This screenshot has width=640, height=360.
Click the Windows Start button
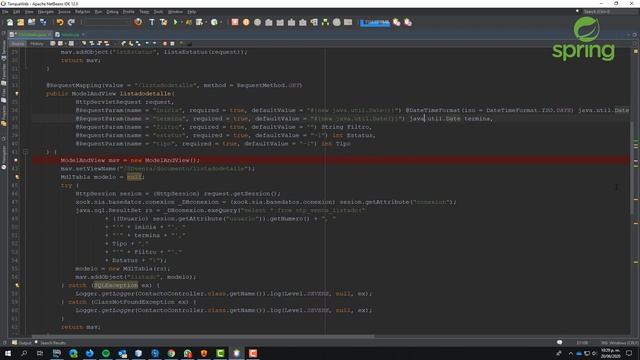(x=8, y=353)
